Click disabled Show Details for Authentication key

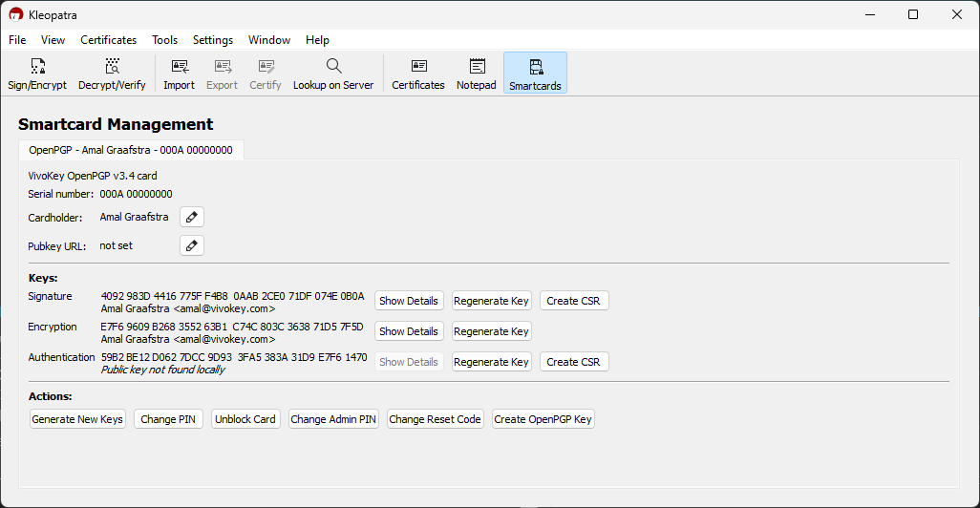pyautogui.click(x=409, y=362)
